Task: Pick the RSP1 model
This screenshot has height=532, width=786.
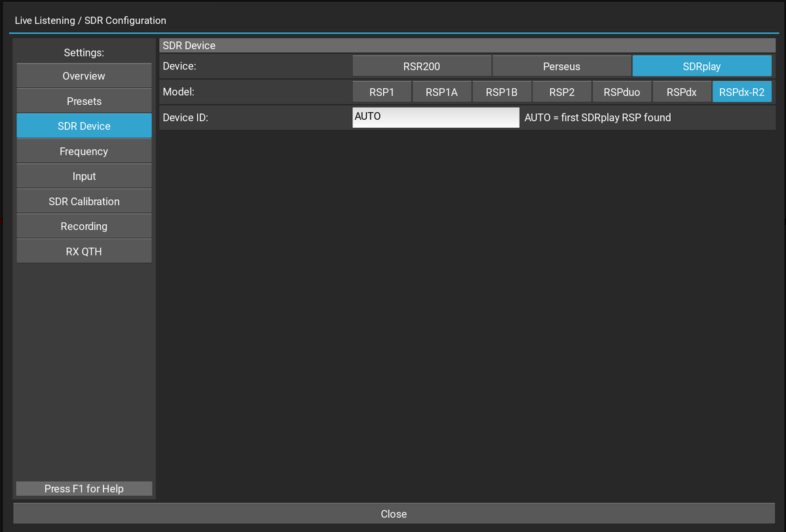Action: (382, 92)
